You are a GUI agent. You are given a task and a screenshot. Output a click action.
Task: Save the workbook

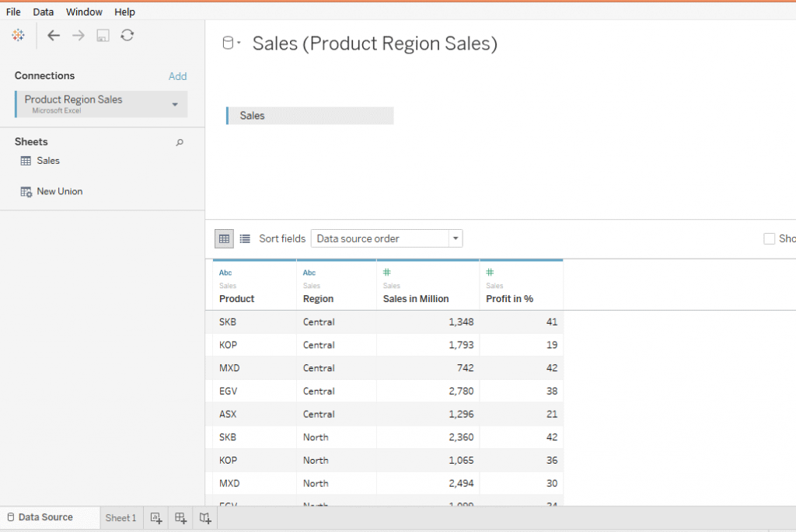[102, 35]
